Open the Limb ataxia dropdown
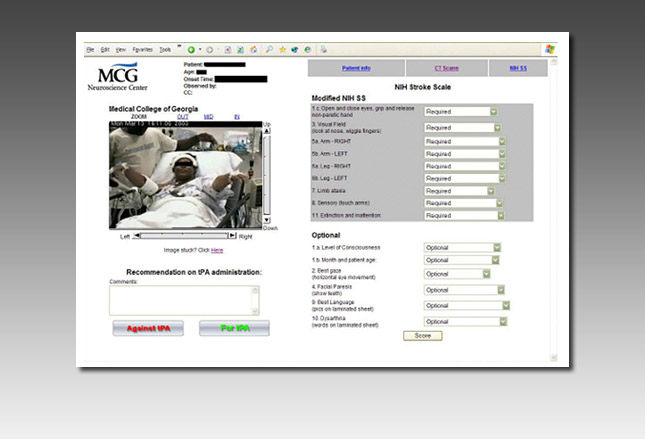This screenshot has height=439, width=645. pos(491,190)
